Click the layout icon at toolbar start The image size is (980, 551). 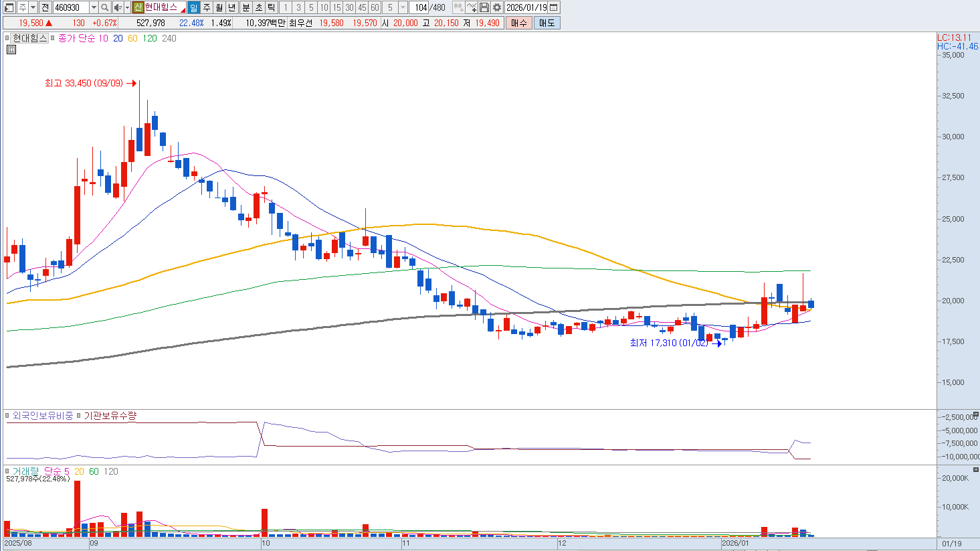coord(9,7)
